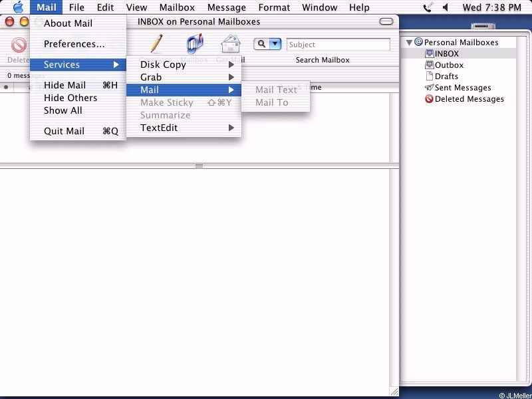Select Mail in Services submenu
Image resolution: width=532 pixels, height=399 pixels.
click(184, 90)
